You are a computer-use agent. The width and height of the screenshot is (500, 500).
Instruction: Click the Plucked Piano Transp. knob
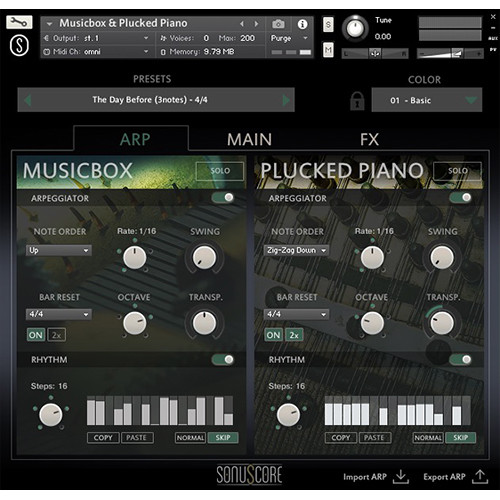442,323
